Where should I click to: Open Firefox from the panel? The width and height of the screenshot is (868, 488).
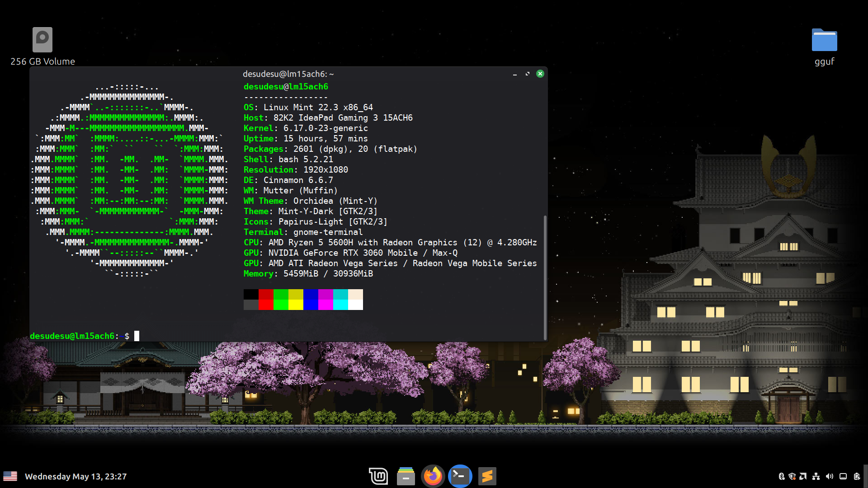(x=433, y=476)
